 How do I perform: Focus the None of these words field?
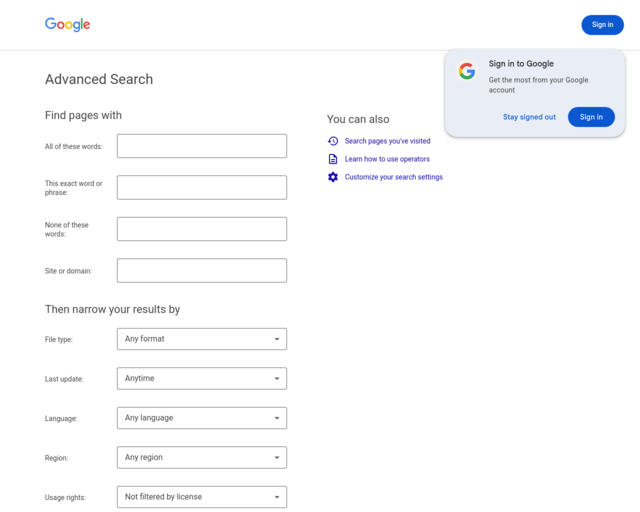pos(202,229)
